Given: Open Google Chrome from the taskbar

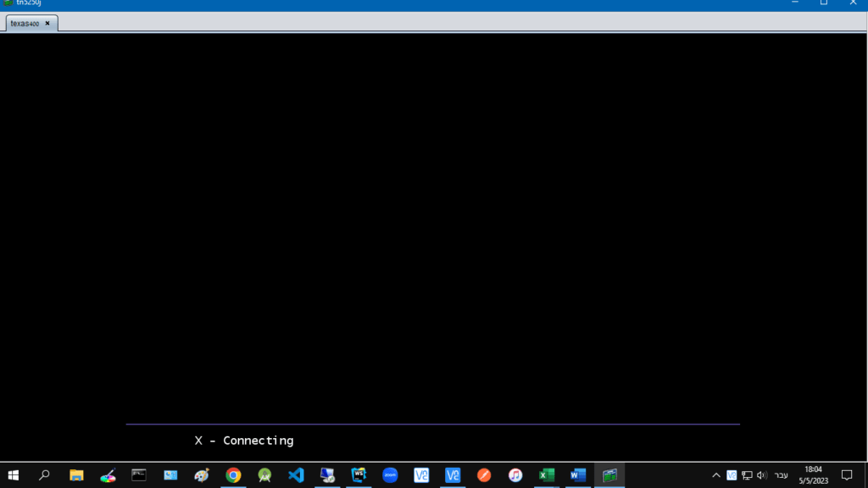Looking at the screenshot, I should click(233, 474).
